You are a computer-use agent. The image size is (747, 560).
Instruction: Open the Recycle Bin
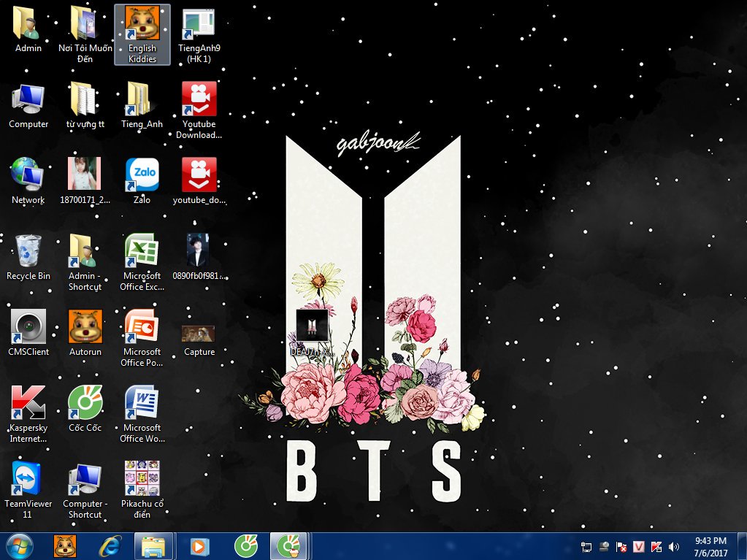click(28, 257)
